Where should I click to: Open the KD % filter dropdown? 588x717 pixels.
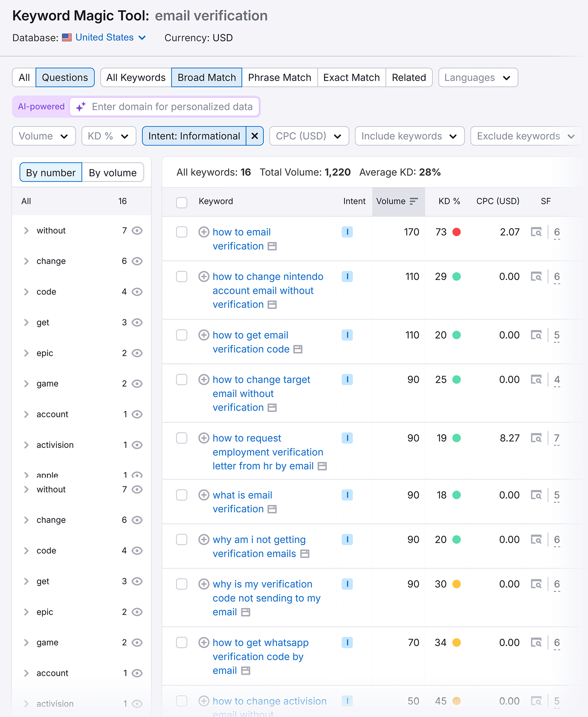click(109, 136)
